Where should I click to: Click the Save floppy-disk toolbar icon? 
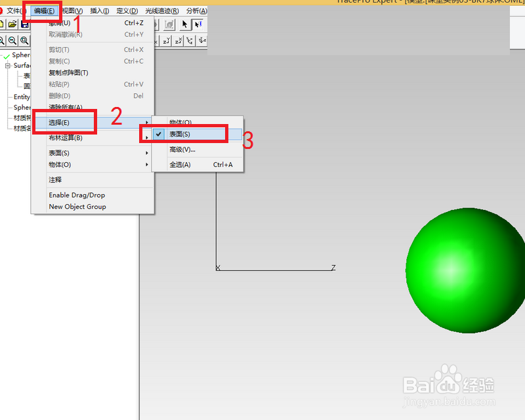[24, 24]
